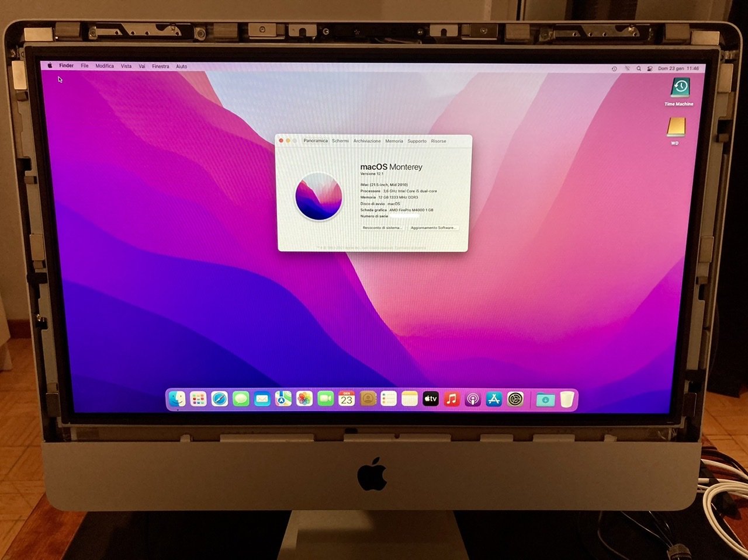
Task: Open Launchpad in the dock
Action: click(198, 399)
